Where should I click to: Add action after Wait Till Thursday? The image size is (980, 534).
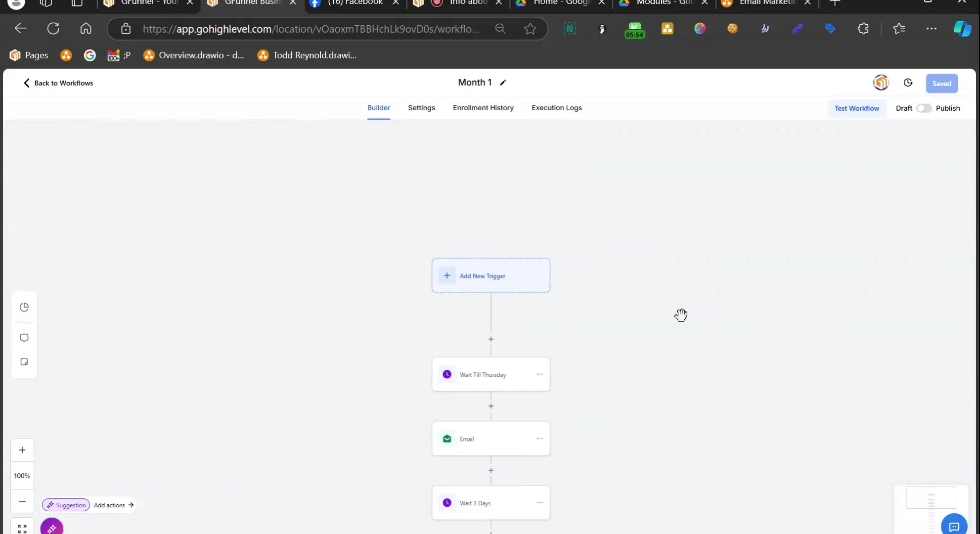click(x=490, y=406)
